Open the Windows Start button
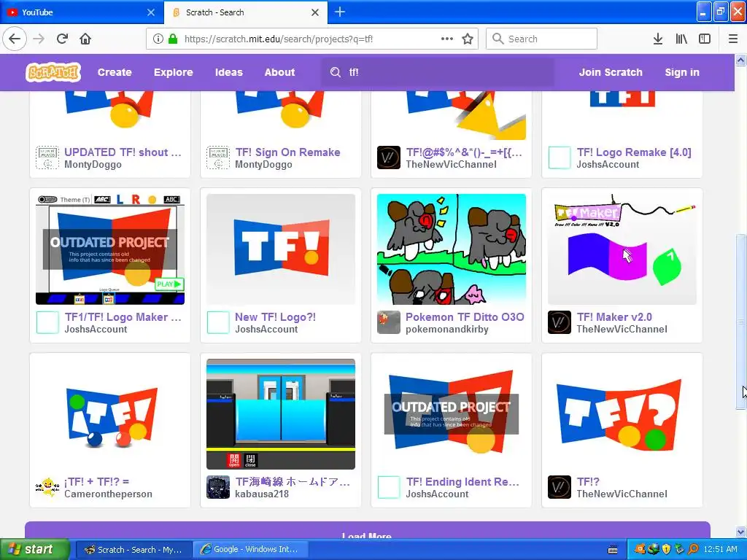This screenshot has height=560, width=747. pyautogui.click(x=35, y=550)
